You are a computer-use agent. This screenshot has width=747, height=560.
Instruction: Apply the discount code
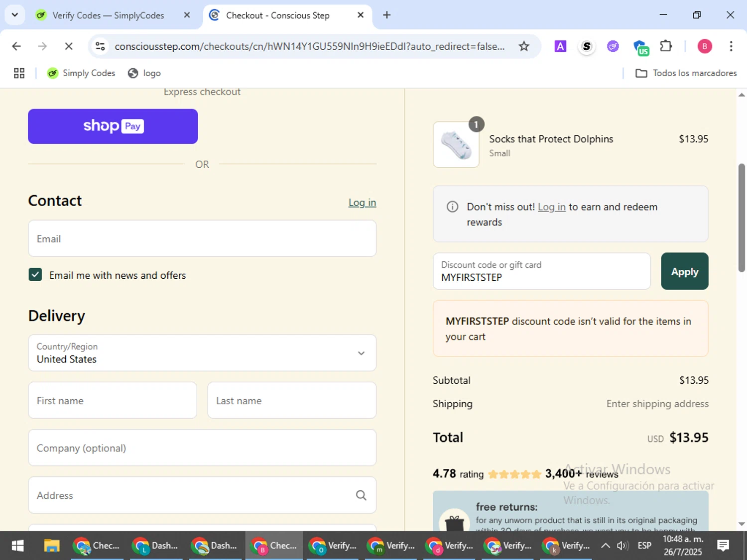pyautogui.click(x=685, y=271)
